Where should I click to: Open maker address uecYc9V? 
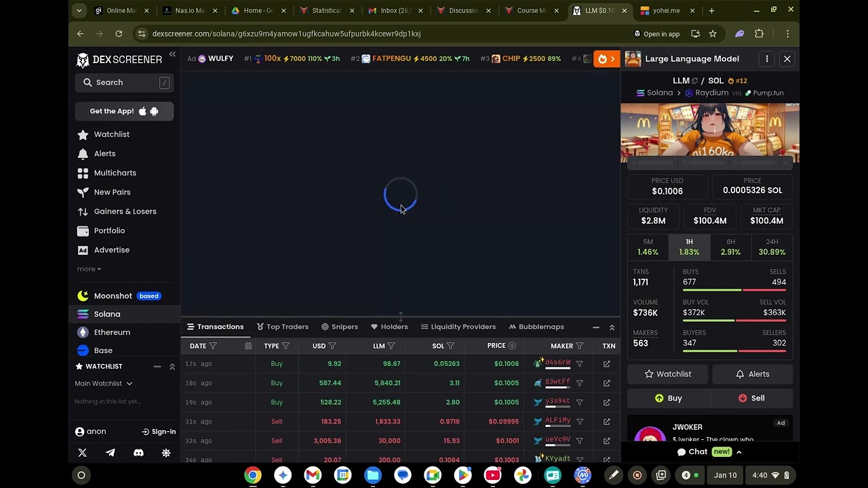pyautogui.click(x=557, y=441)
